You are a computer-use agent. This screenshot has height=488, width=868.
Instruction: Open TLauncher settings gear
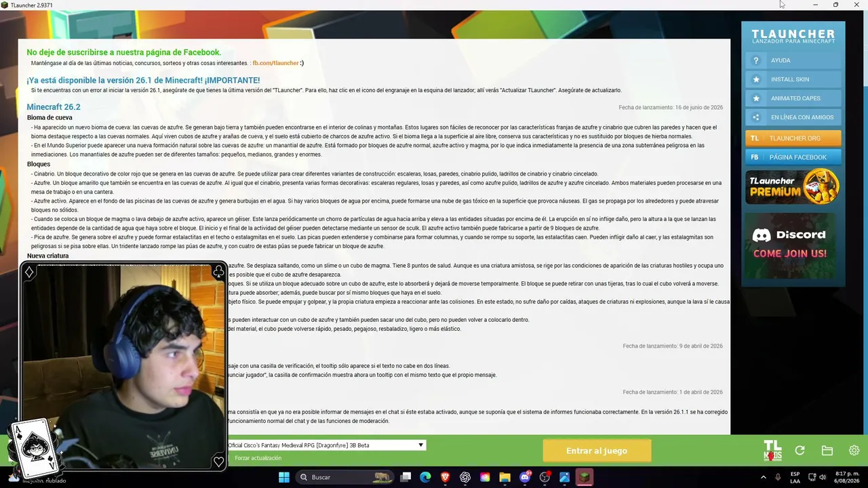(854, 451)
